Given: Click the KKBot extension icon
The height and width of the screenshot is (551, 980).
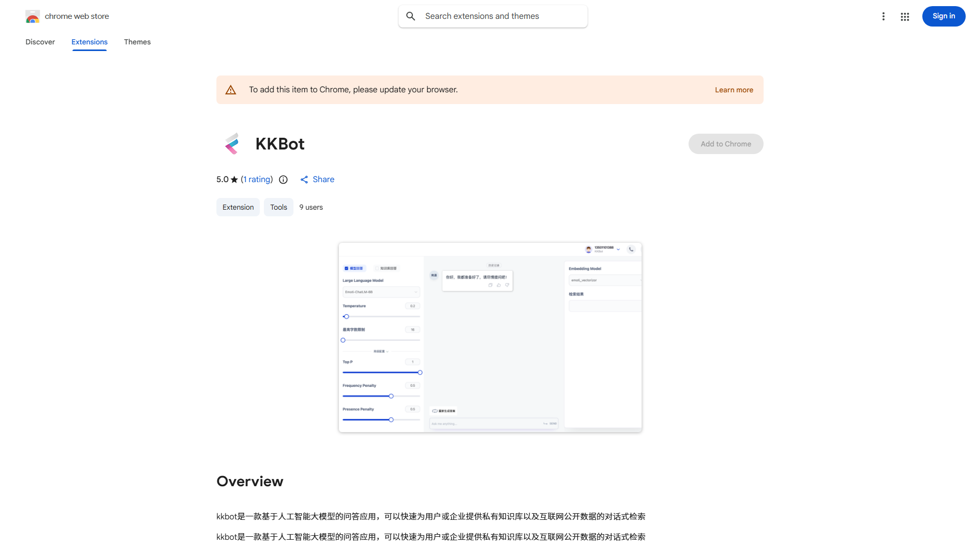Looking at the screenshot, I should pyautogui.click(x=232, y=143).
